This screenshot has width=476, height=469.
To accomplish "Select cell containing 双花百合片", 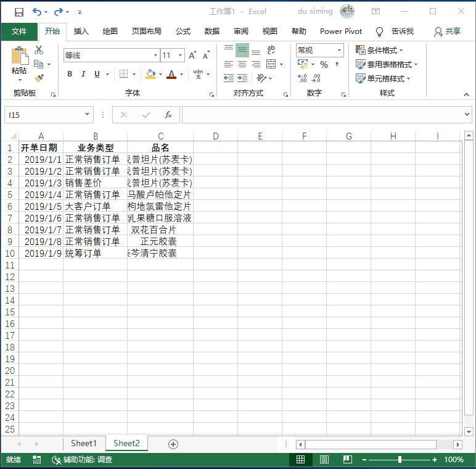I will [160, 230].
